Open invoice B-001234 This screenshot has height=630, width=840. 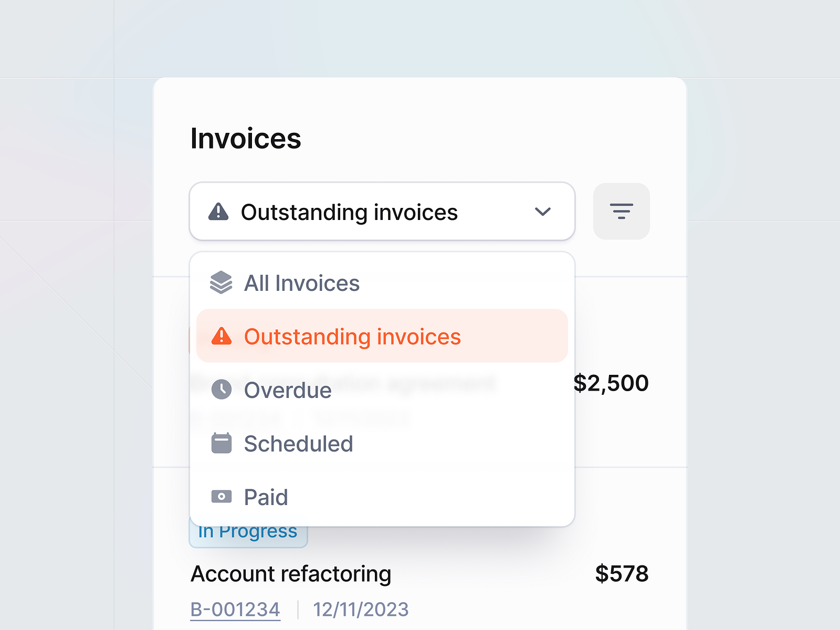(235, 609)
